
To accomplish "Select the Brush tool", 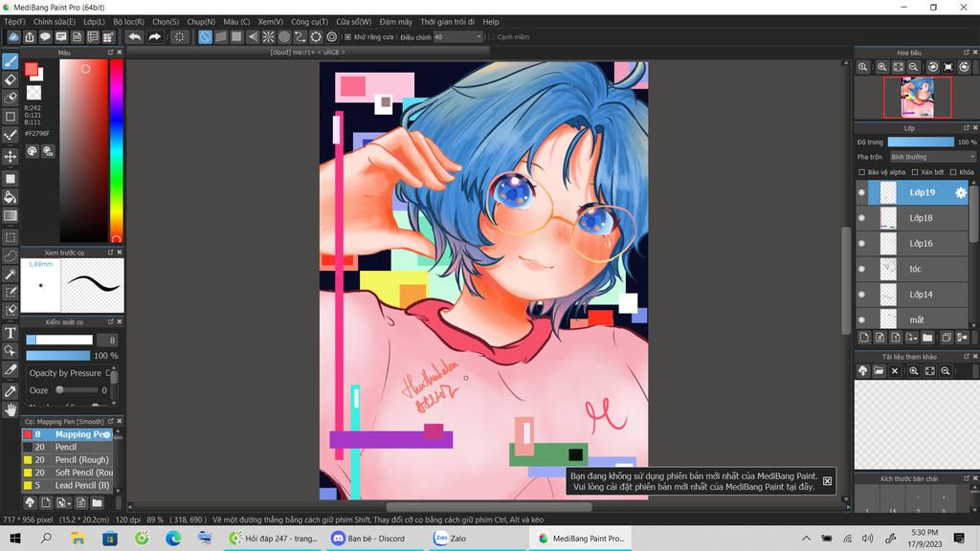I will 10,61.
